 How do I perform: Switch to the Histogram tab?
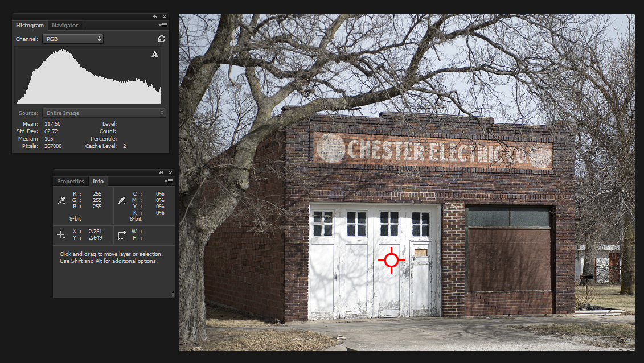30,26
